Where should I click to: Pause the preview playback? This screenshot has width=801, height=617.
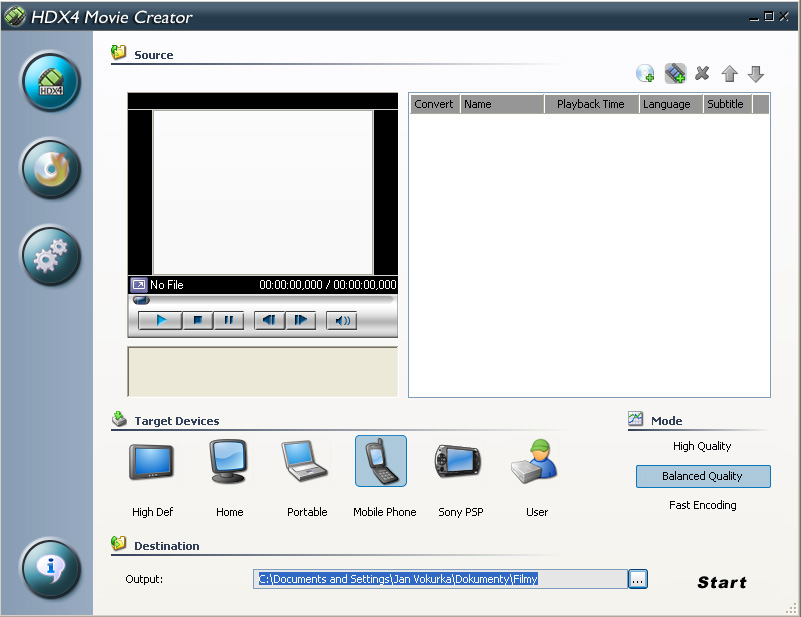[x=228, y=320]
